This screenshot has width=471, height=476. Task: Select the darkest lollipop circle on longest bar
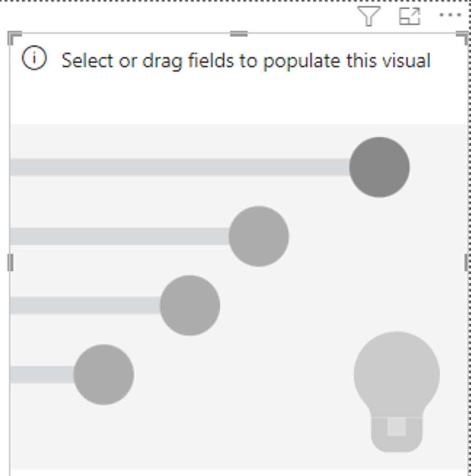[x=379, y=167]
